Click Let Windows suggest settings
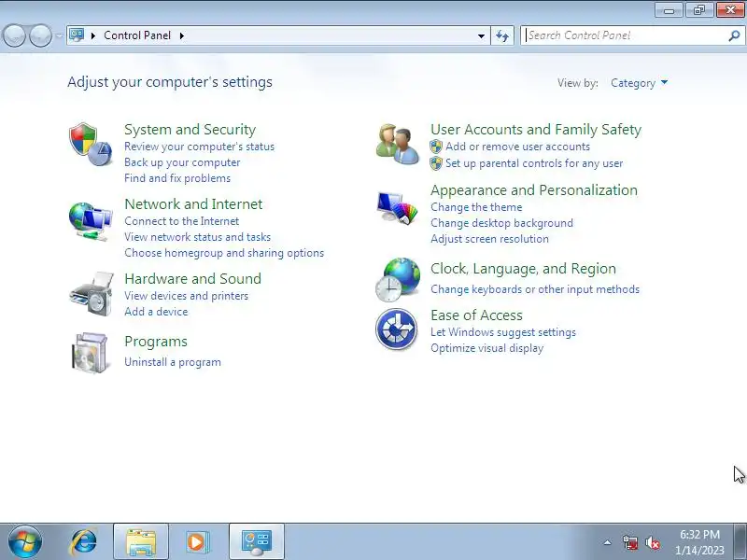Screen dimensions: 747x560 (503, 332)
